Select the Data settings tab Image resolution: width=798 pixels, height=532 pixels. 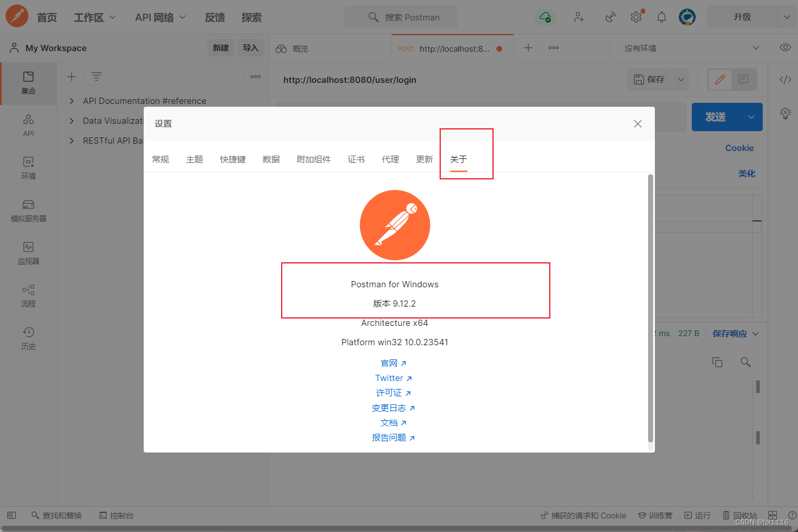click(271, 160)
